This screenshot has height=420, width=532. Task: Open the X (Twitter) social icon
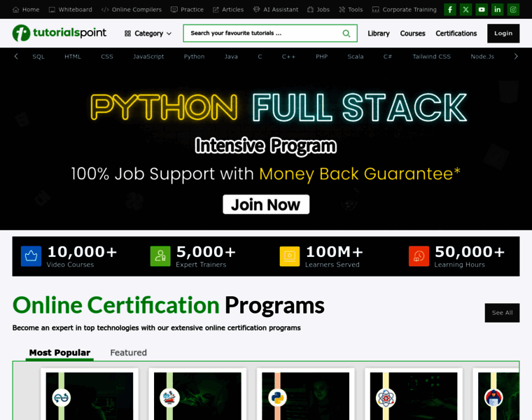465,10
